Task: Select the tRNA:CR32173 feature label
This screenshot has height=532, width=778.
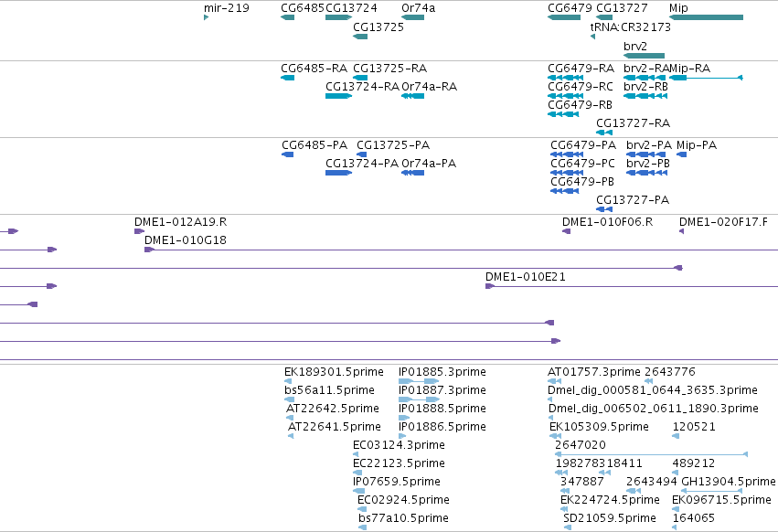Action: pyautogui.click(x=631, y=27)
